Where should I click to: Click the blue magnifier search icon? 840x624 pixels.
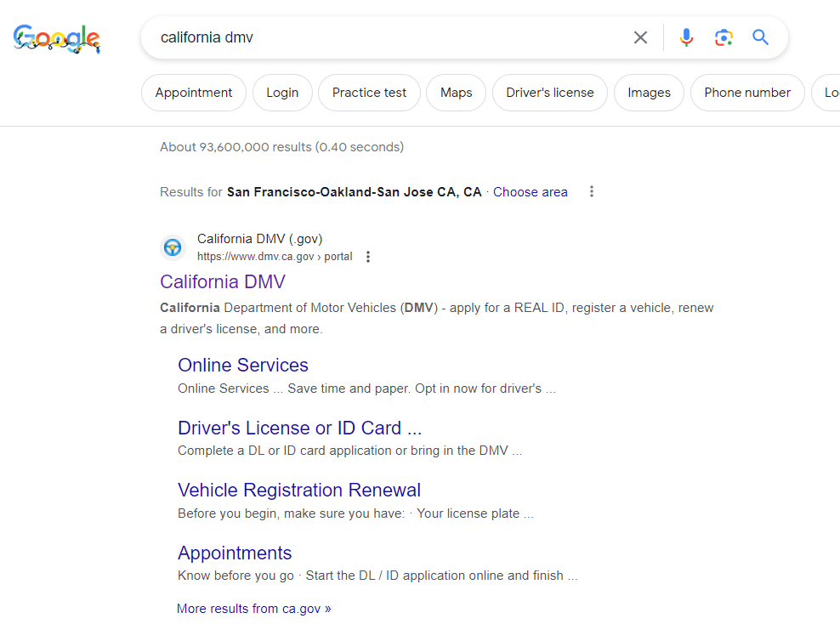coord(760,37)
